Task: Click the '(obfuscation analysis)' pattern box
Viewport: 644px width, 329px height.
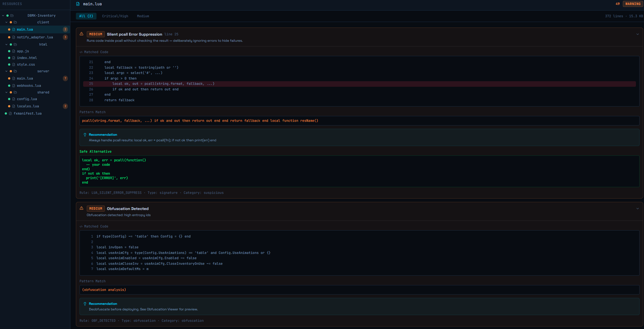Action: [x=359, y=290]
